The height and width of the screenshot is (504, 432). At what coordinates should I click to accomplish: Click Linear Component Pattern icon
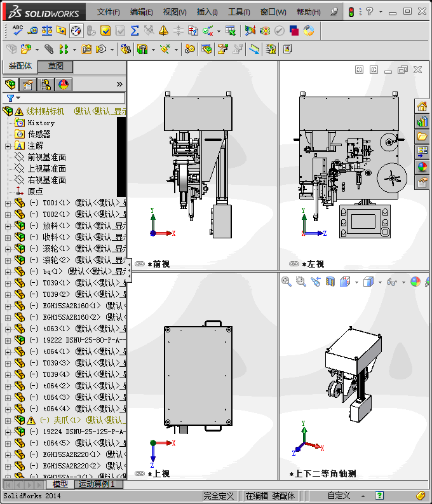point(64,49)
